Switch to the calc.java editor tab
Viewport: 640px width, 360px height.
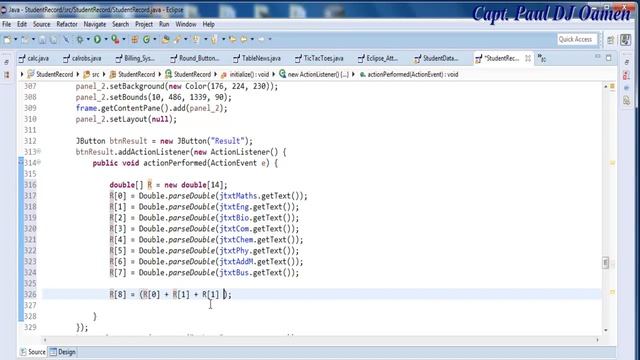pos(34,58)
